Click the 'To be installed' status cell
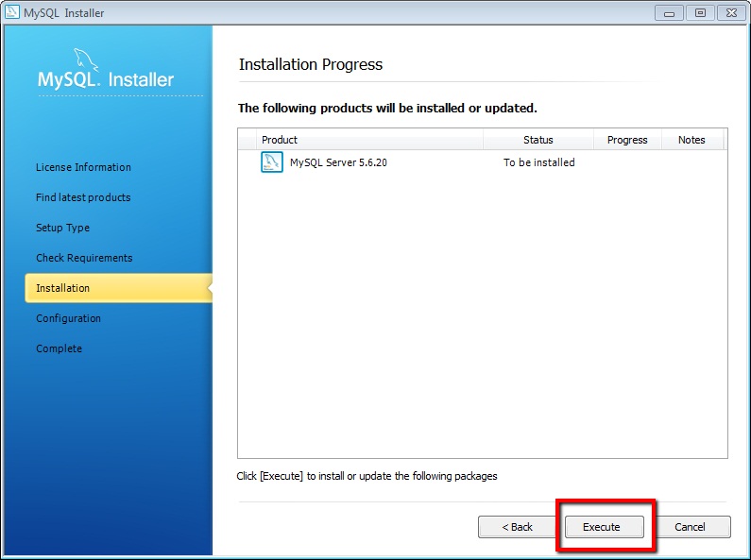 click(x=538, y=162)
